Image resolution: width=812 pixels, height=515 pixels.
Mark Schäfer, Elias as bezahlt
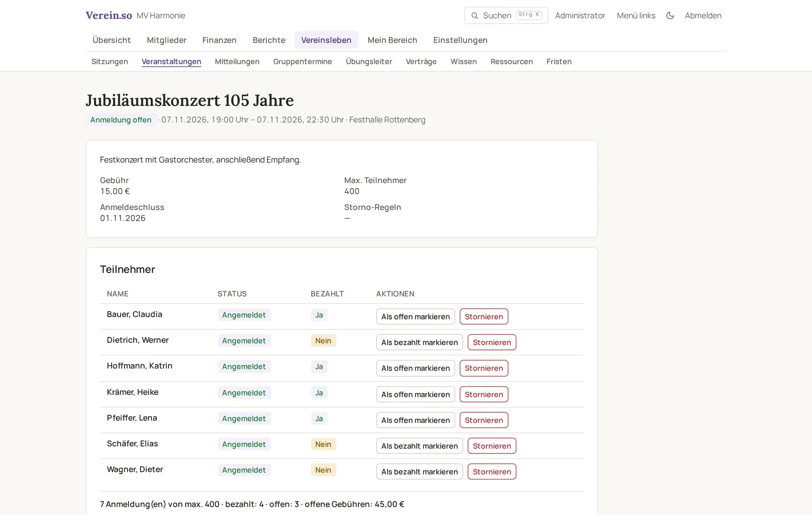tap(420, 446)
